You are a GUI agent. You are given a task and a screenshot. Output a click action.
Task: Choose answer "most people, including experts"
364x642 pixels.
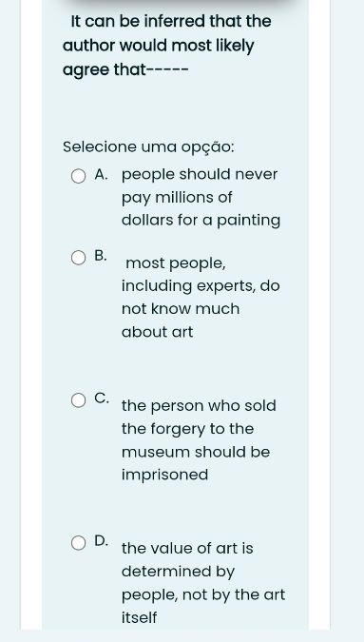201,298
